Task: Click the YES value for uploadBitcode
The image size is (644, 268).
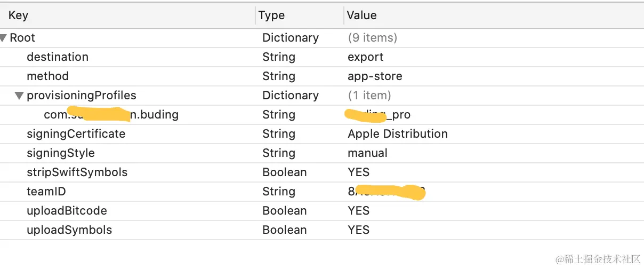Action: pos(358,211)
